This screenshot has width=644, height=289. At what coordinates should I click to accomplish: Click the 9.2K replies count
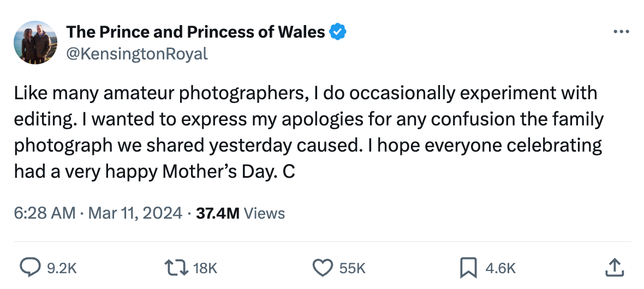click(61, 268)
